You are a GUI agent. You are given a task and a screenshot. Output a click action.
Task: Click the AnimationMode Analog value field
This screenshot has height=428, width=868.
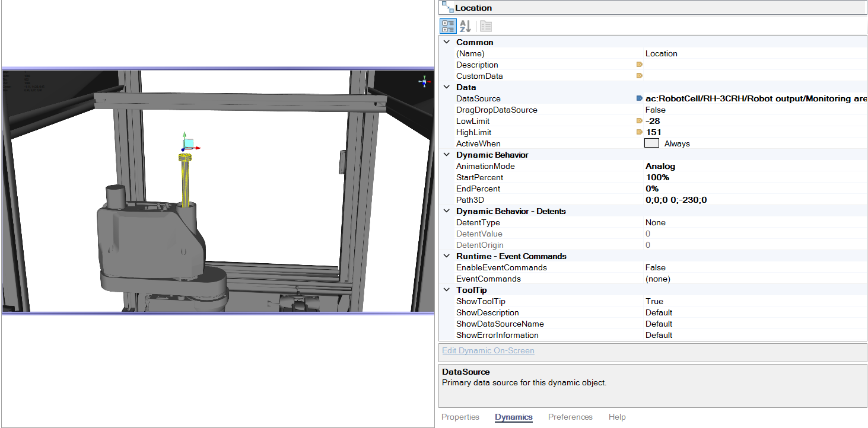point(755,166)
